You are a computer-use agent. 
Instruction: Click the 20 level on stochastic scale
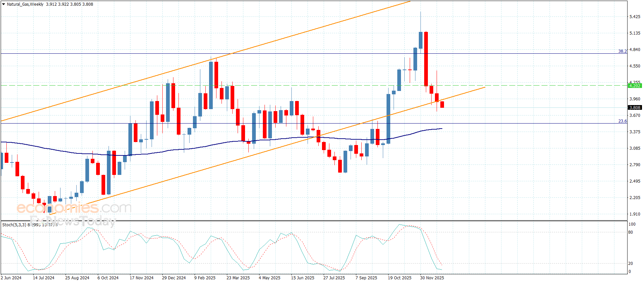coord(631,264)
